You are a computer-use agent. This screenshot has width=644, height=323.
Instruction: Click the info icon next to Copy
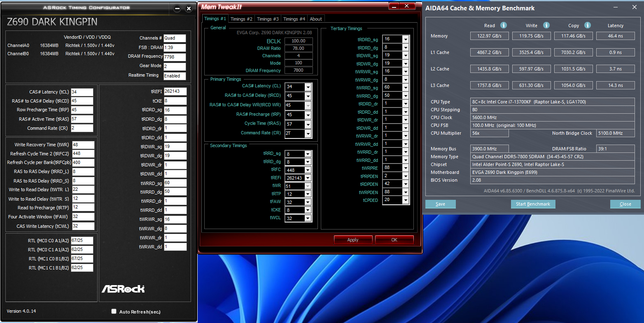coord(588,26)
